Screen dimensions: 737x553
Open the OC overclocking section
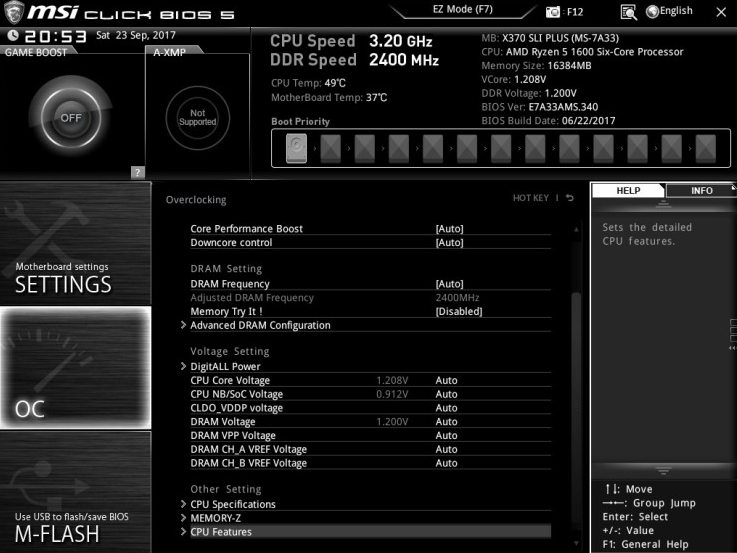click(76, 367)
